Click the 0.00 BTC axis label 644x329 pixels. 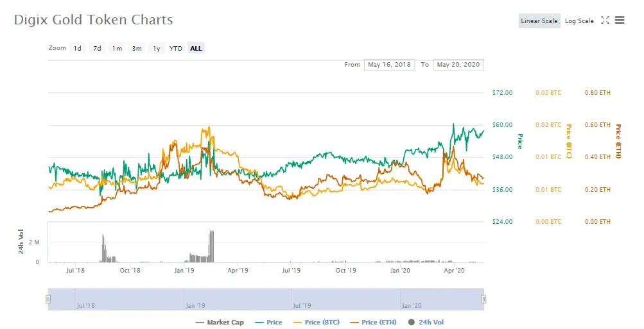point(548,221)
